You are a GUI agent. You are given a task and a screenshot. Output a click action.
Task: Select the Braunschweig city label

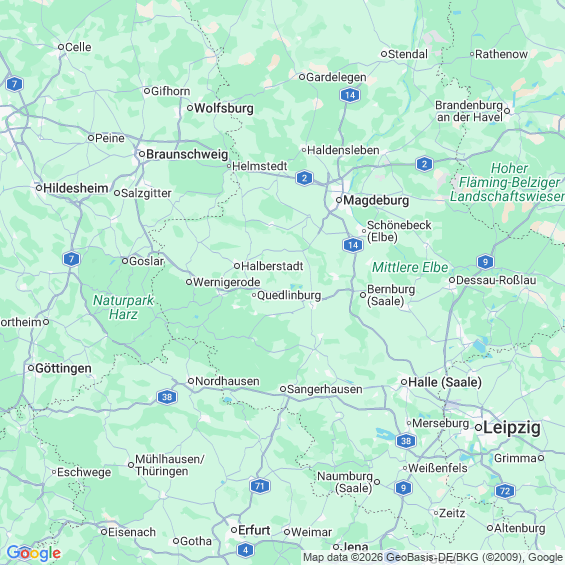(x=187, y=154)
